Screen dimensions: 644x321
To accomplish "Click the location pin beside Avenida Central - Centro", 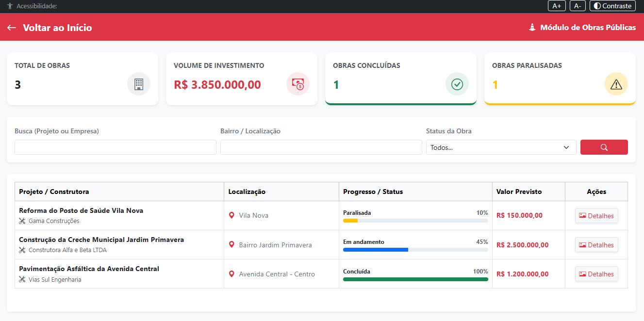I will click(231, 274).
